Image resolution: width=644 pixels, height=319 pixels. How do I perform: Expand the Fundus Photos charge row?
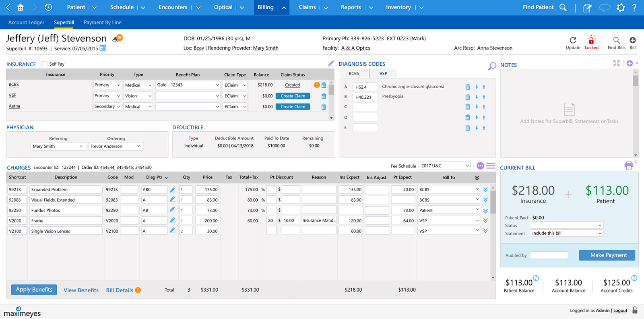coord(485,211)
